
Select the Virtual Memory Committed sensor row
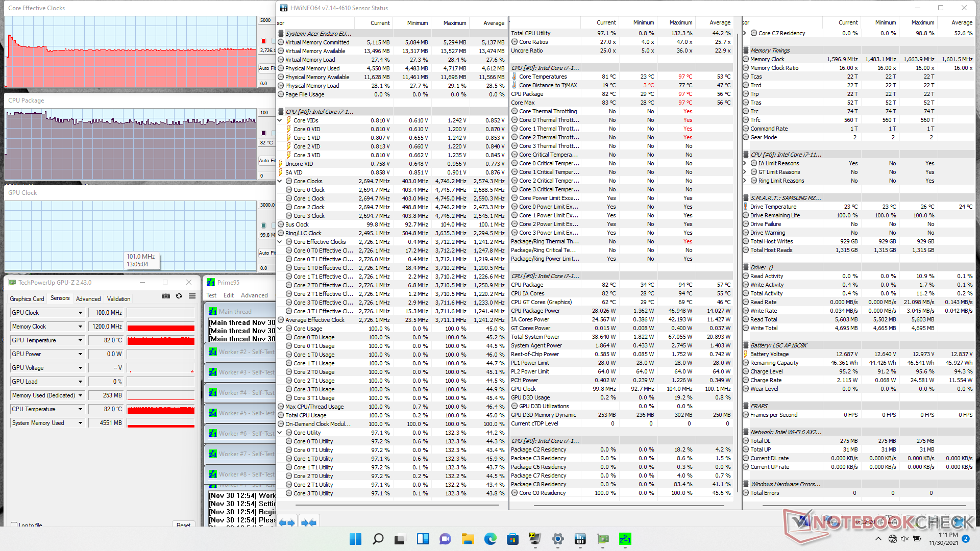point(317,42)
